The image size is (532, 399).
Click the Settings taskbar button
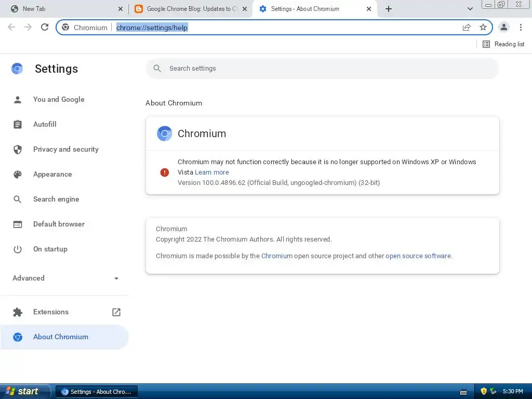(96, 392)
